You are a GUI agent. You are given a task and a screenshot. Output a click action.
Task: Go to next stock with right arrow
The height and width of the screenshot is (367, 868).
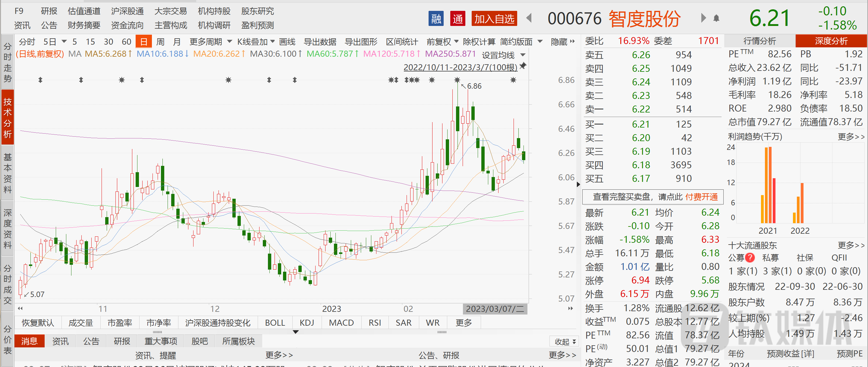[703, 18]
